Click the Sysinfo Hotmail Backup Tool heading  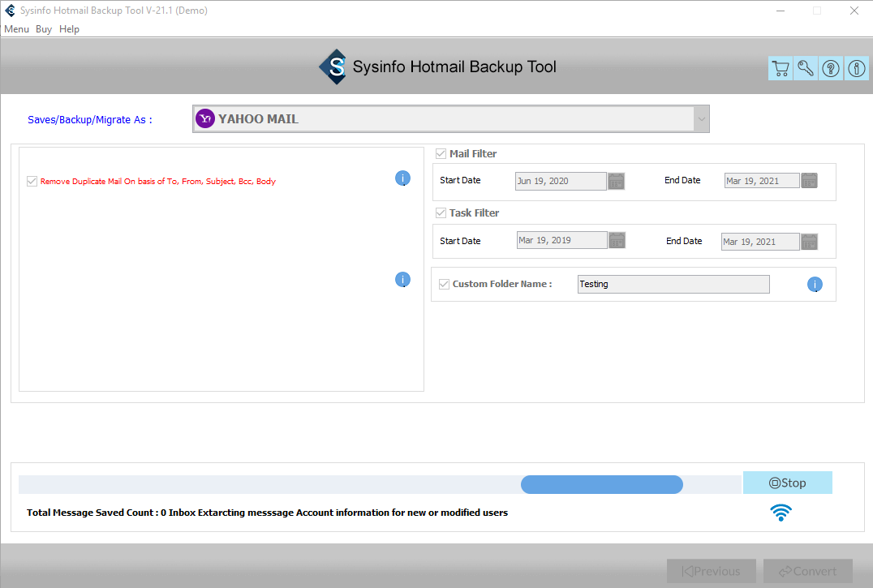tap(454, 67)
